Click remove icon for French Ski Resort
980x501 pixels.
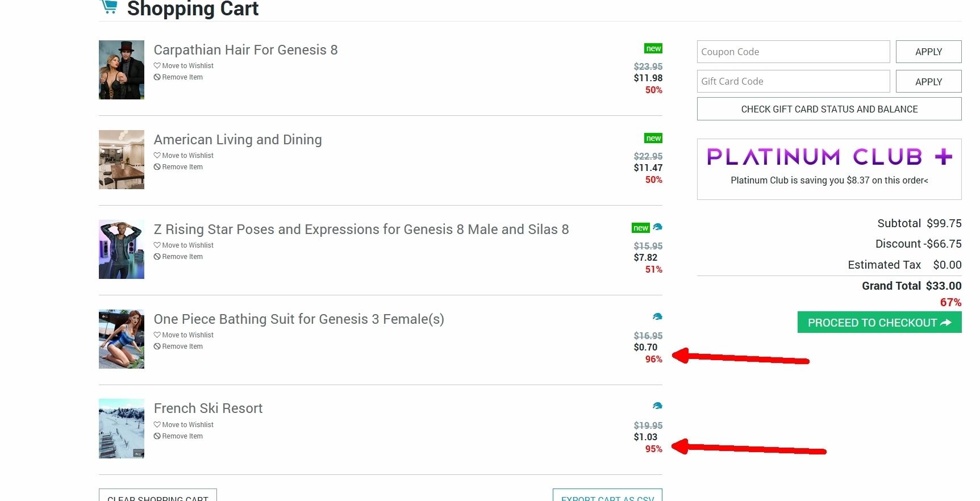(x=157, y=436)
